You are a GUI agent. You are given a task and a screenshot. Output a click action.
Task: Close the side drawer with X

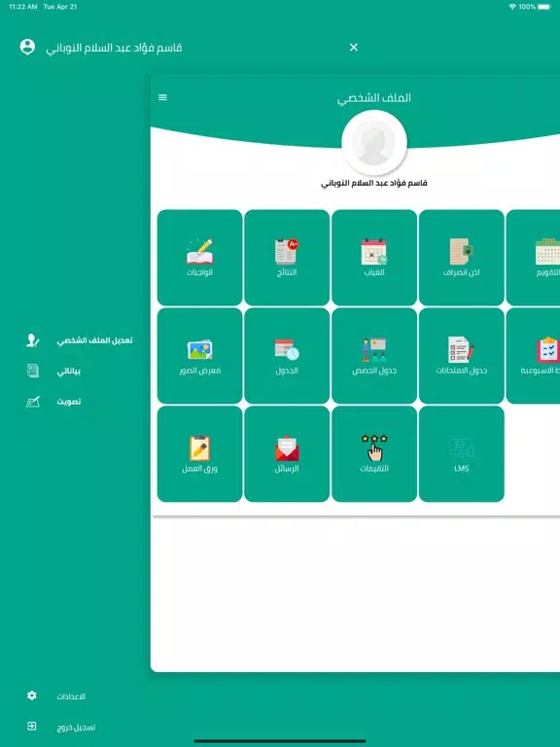[x=353, y=47]
